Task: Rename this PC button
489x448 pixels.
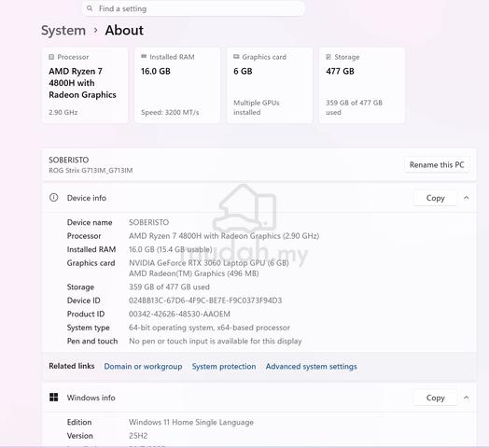Action: coord(437,164)
